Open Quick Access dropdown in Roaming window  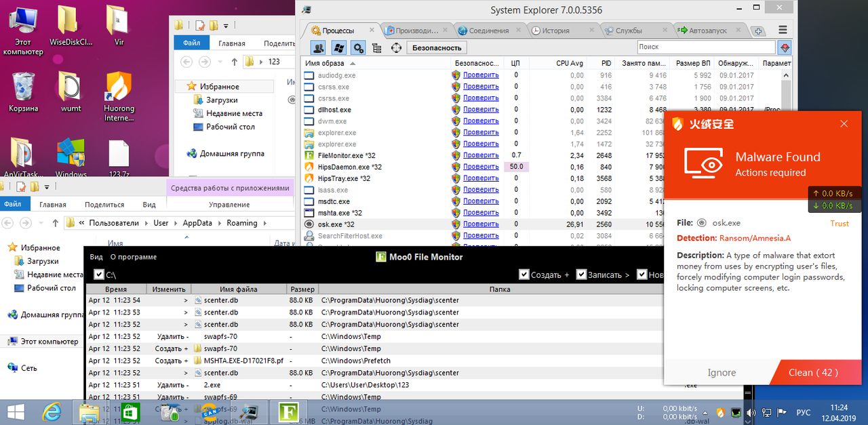(x=47, y=187)
